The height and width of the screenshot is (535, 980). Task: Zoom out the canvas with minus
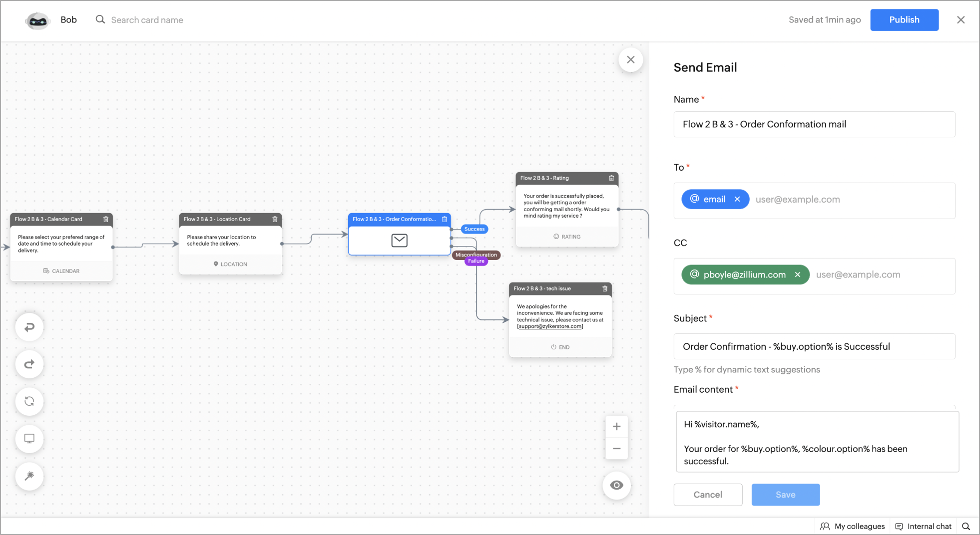point(617,449)
